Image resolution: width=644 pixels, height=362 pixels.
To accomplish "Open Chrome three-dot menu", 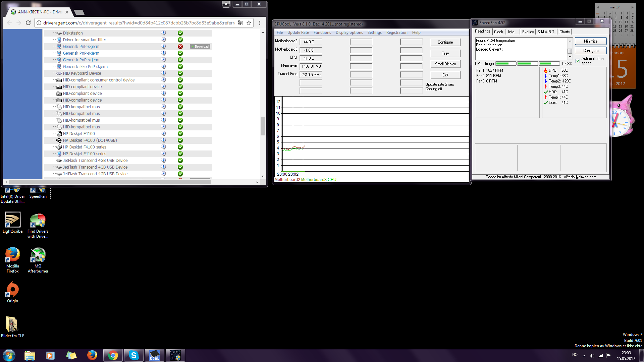I will (260, 23).
